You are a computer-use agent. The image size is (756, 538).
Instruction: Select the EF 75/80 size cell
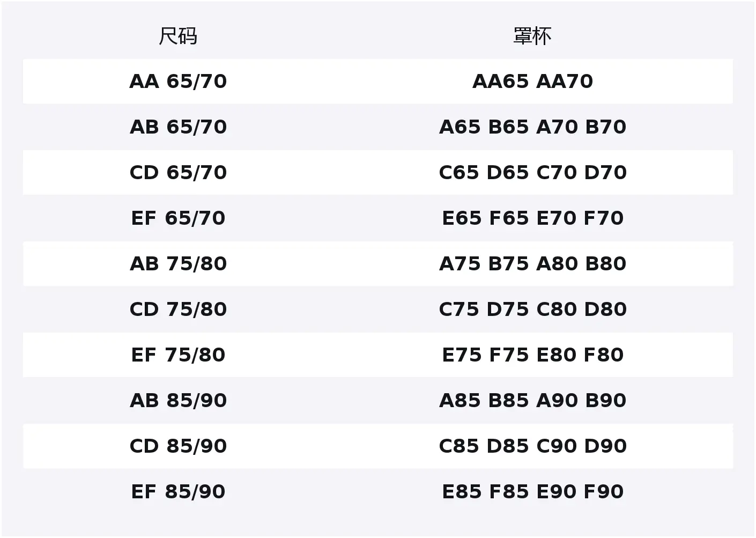[178, 355]
